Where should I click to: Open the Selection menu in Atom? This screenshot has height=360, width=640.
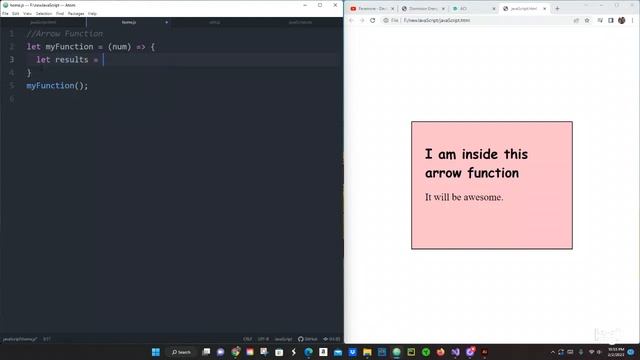click(44, 13)
